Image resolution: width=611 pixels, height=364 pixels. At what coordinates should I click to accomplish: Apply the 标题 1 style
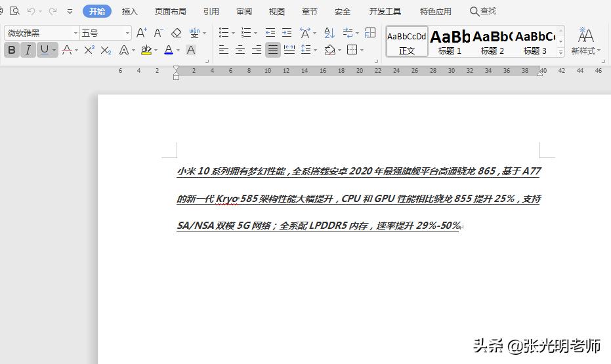point(450,42)
